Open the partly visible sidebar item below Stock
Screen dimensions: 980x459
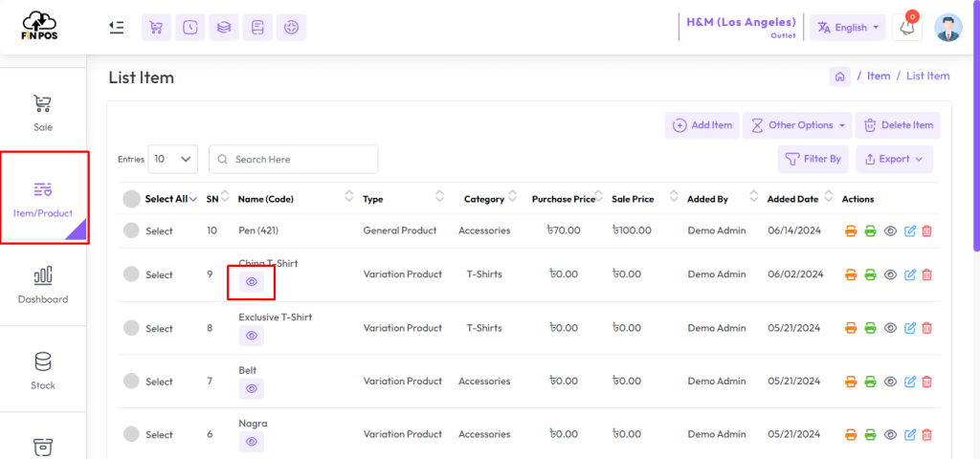tap(43, 447)
